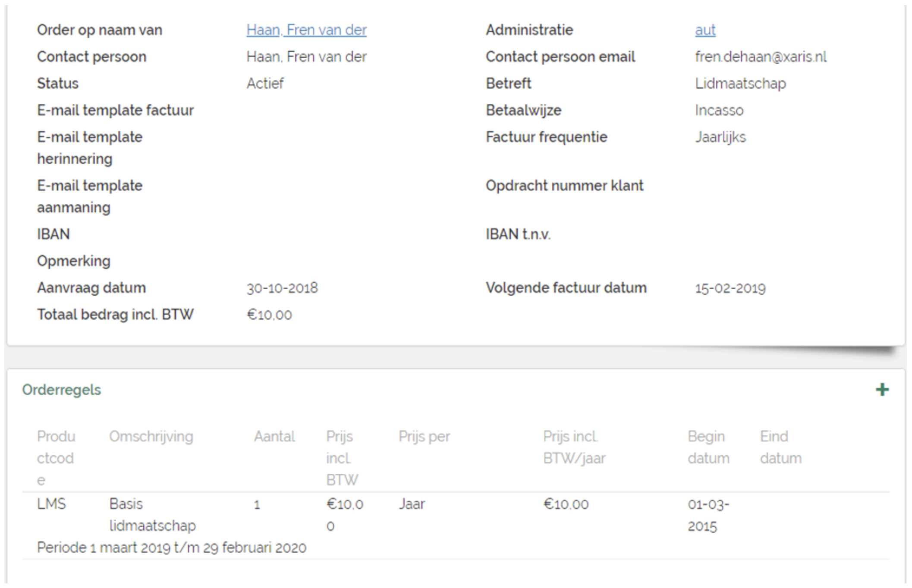Click the Begin datum column header
The width and height of the screenshot is (912, 588).
[708, 447]
